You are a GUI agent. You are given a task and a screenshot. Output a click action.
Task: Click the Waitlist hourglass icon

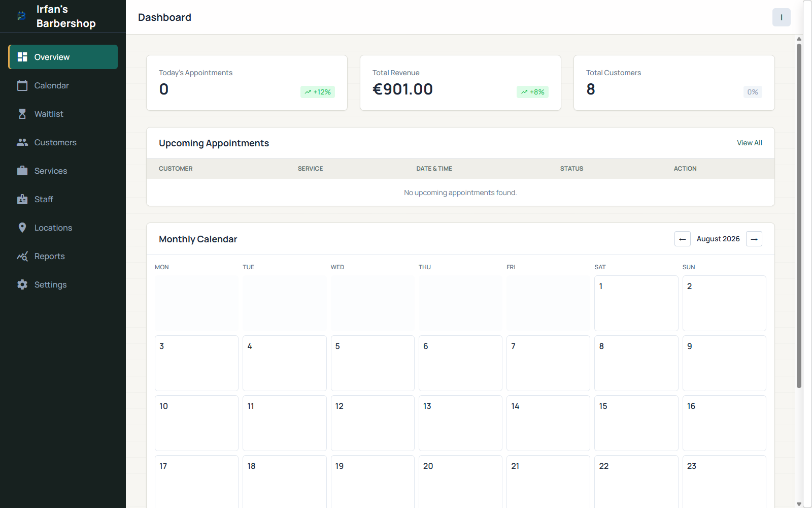pos(22,114)
